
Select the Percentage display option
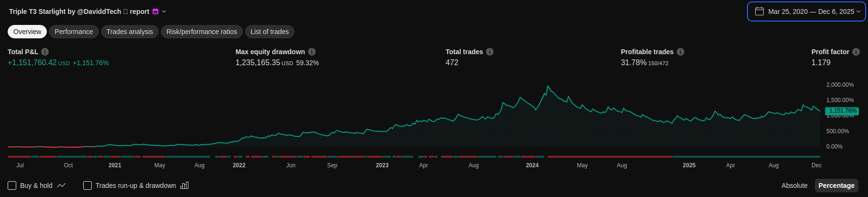pos(836,185)
